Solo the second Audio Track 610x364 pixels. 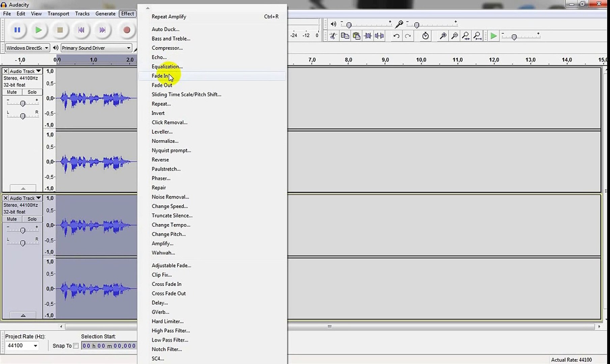pyautogui.click(x=32, y=219)
